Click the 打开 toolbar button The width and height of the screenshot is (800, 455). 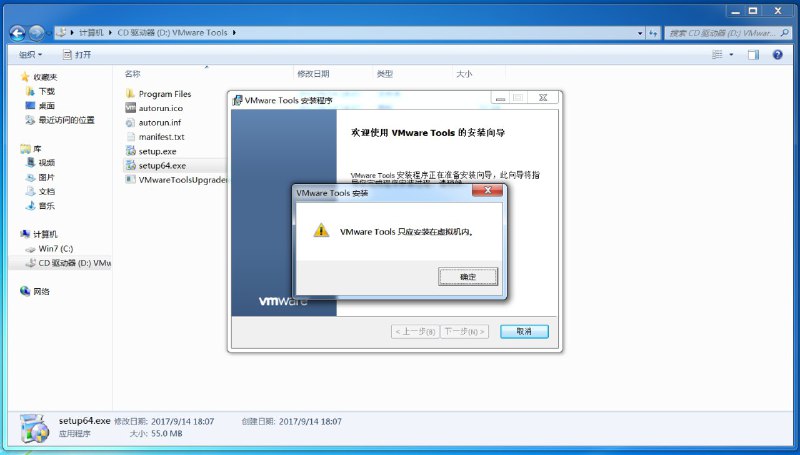point(77,55)
